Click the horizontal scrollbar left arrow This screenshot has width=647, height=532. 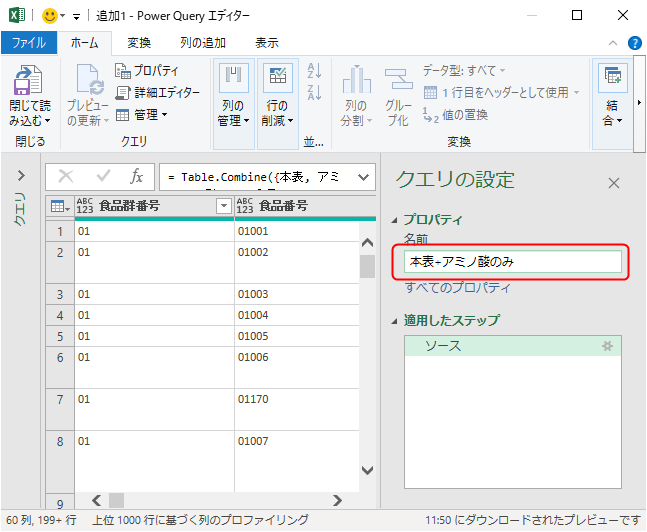(x=97, y=501)
